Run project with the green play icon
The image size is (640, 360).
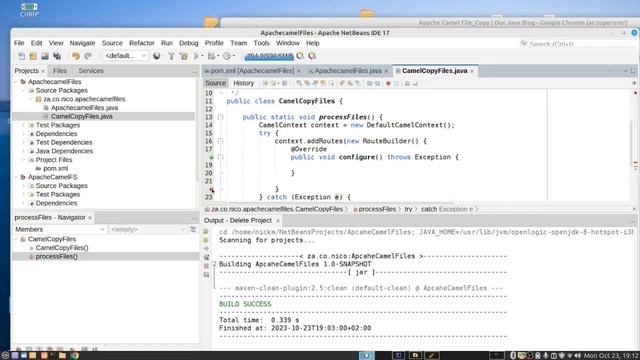(x=196, y=56)
